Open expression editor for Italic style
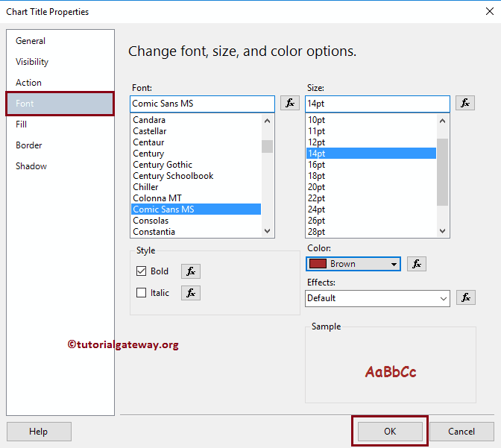This screenshot has height=448, width=501. coord(191,293)
